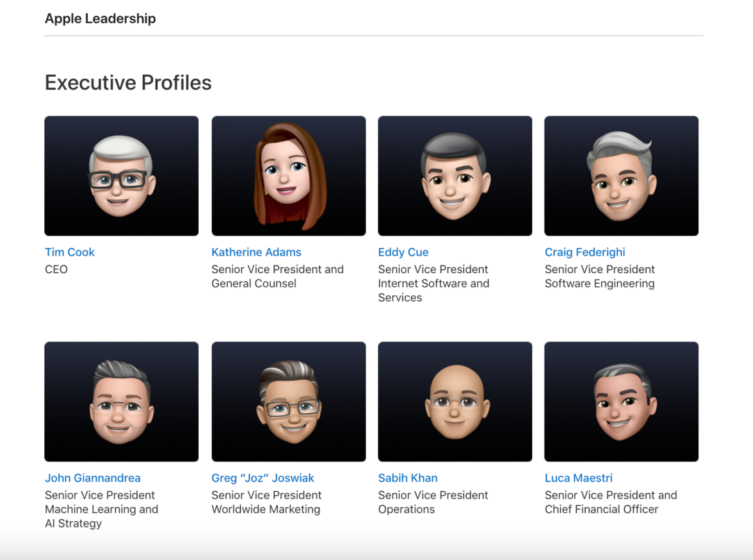Click the CEO title under Tim Cook
The image size is (753, 560).
[56, 269]
